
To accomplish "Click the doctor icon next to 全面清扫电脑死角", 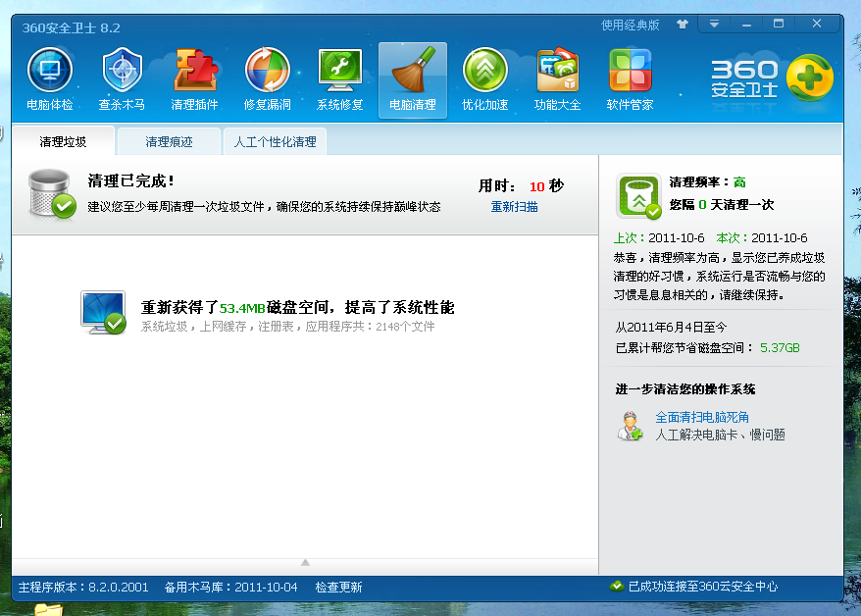I will pyautogui.click(x=630, y=426).
